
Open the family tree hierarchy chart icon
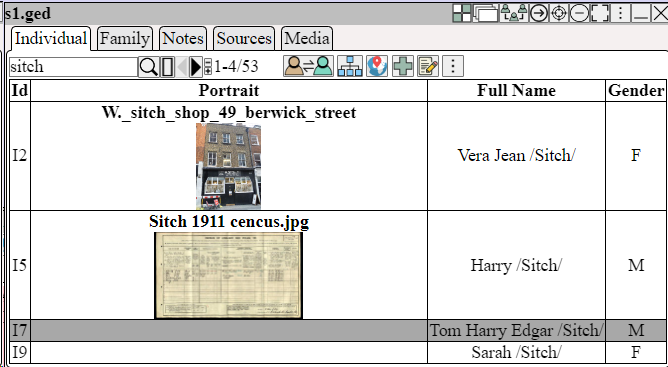pos(350,66)
